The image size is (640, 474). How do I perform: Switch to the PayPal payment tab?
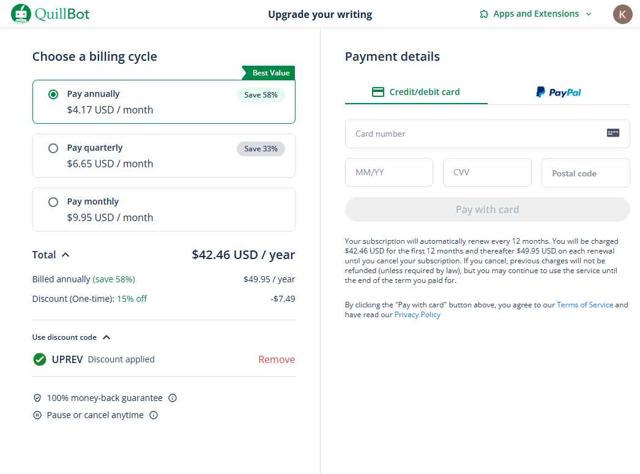point(558,92)
